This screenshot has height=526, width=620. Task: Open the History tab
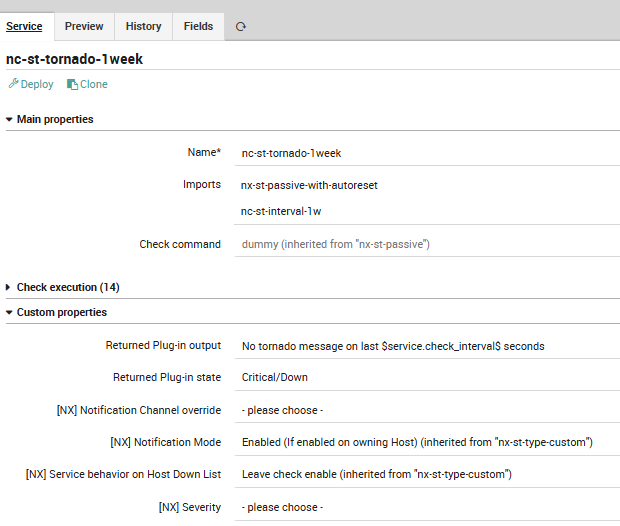(143, 26)
